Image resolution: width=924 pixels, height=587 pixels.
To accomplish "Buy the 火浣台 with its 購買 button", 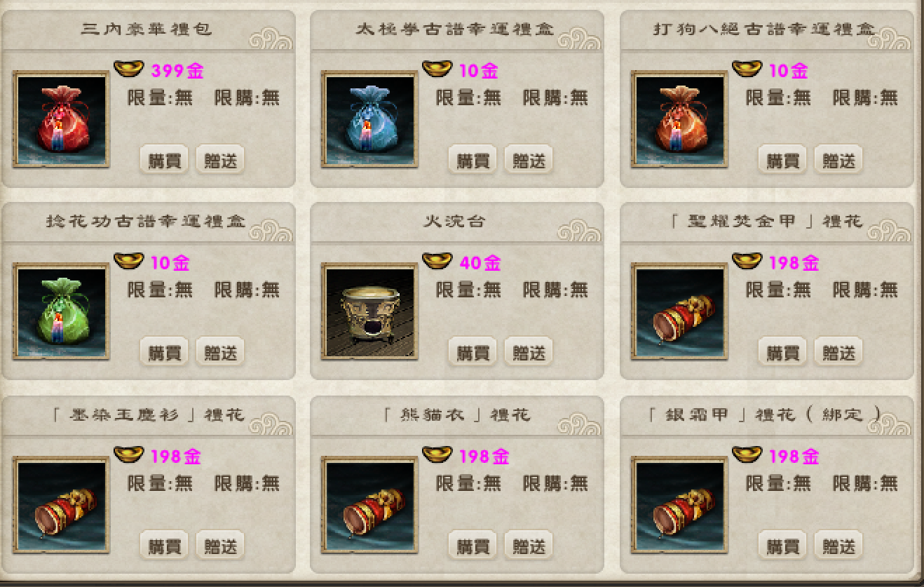I will point(473,353).
